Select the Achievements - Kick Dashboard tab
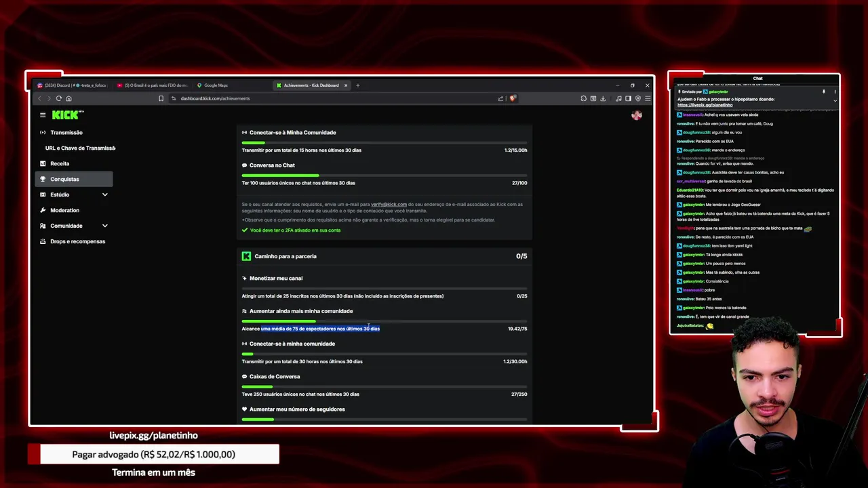 [x=311, y=85]
